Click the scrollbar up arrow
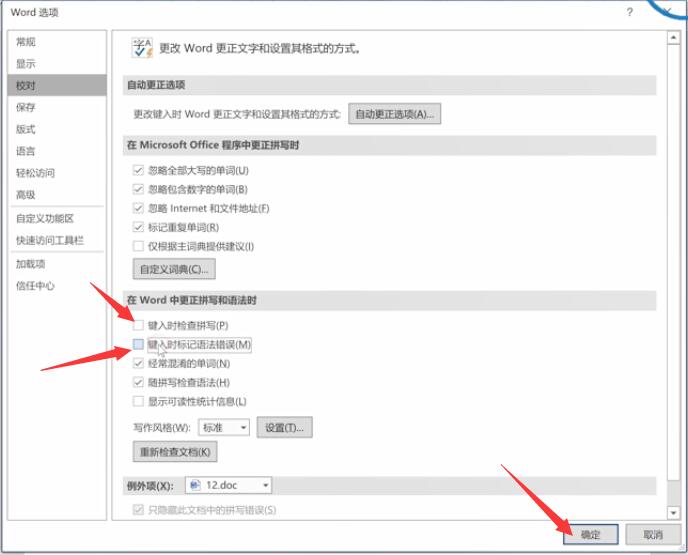Viewport: 688px width, 555px height. [x=673, y=38]
